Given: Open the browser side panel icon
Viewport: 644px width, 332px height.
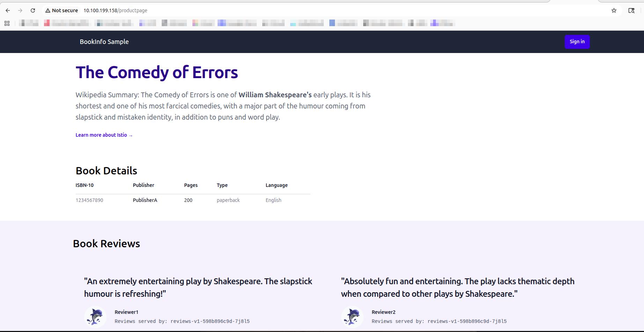Looking at the screenshot, I should click(x=631, y=10).
